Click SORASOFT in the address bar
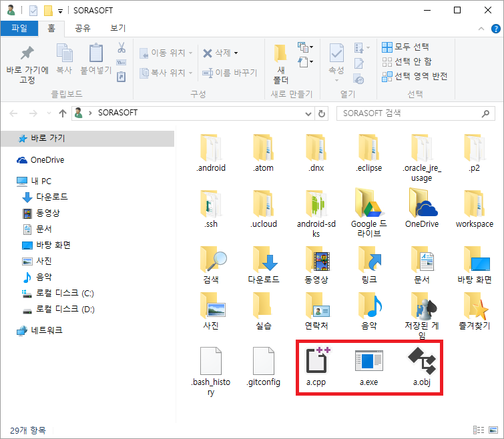Viewport: 504px width, 439px height. pyautogui.click(x=117, y=113)
